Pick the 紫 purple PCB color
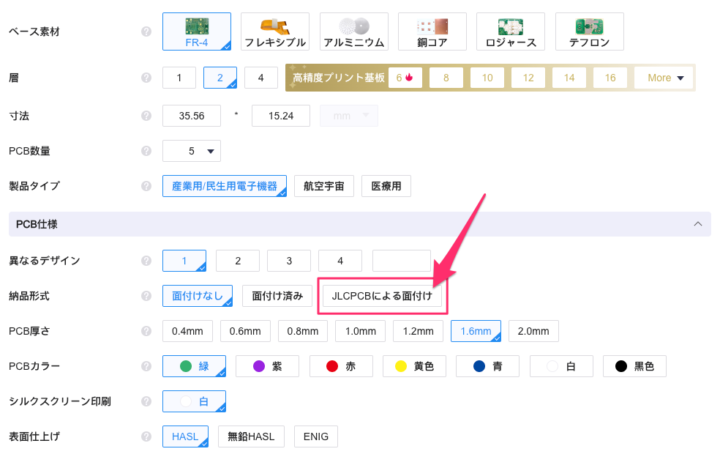This screenshot has width=720, height=457. tap(268, 367)
